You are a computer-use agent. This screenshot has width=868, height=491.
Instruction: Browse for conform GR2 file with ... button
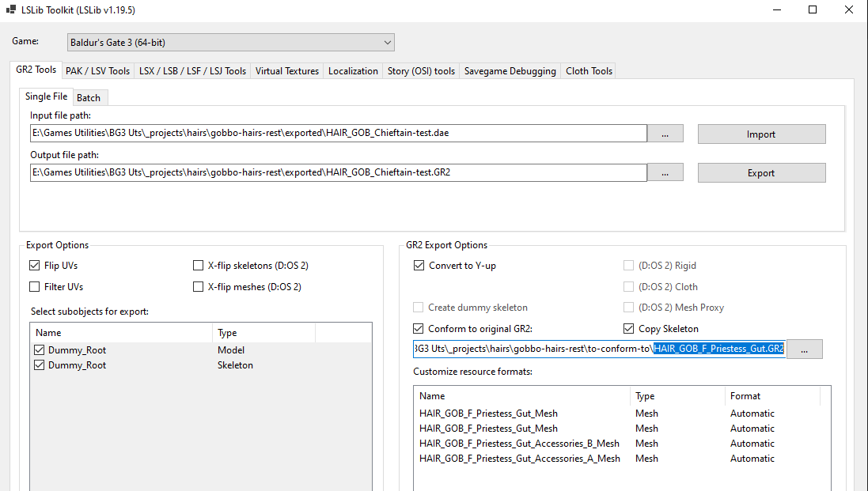click(805, 349)
